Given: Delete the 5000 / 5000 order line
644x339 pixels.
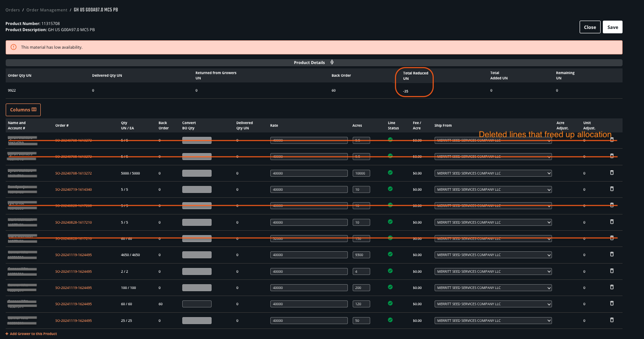Looking at the screenshot, I should [612, 172].
